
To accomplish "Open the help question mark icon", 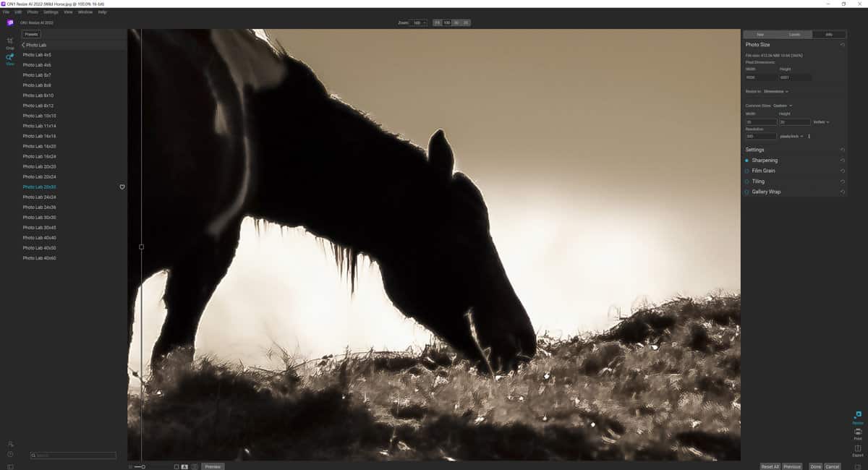I will [x=10, y=454].
